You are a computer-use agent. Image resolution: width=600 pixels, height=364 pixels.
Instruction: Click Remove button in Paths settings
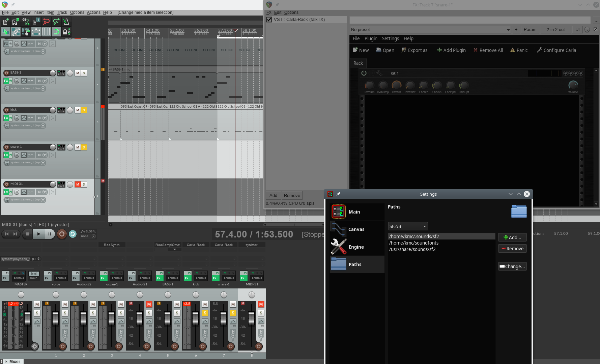(512, 249)
